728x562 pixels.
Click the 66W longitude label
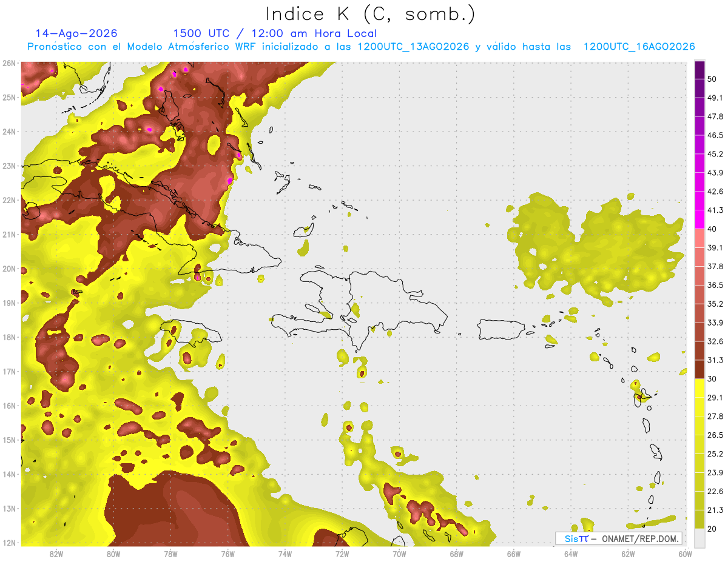click(513, 554)
